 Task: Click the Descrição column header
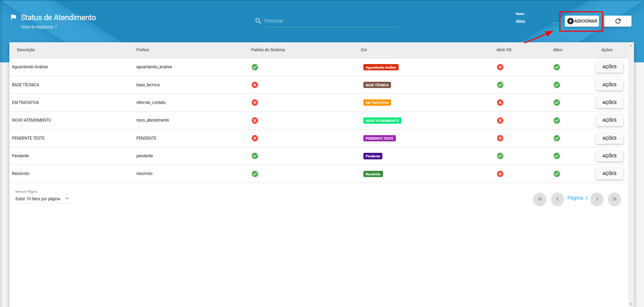26,50
